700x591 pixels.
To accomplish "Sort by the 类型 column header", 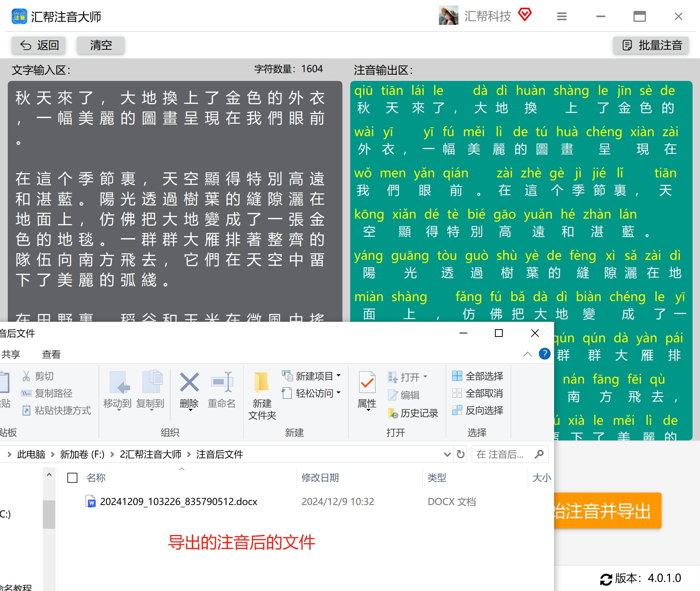I will 437,477.
